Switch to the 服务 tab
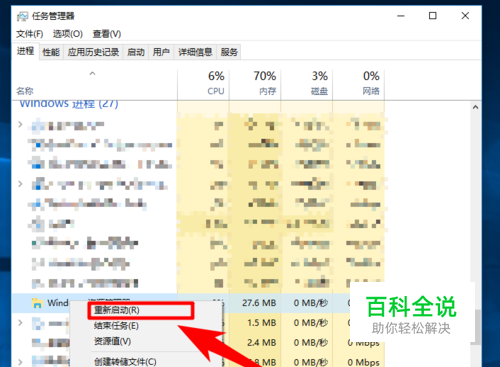 click(x=229, y=52)
